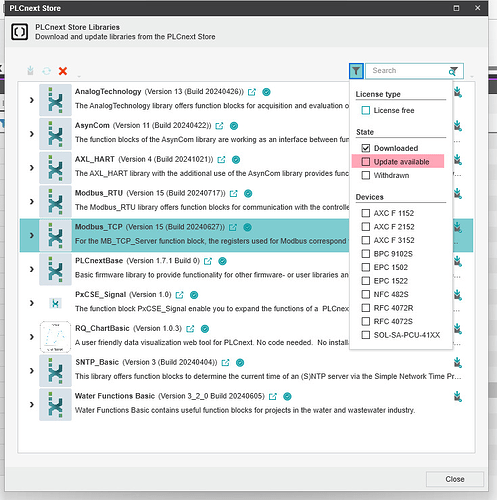Expand the Water Functions Basic row
The image size is (497, 500).
(32, 405)
